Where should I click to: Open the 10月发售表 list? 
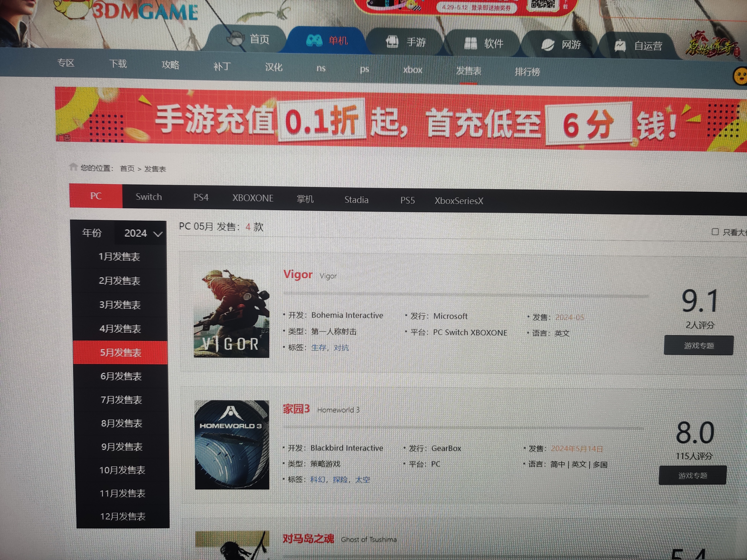[x=122, y=470]
